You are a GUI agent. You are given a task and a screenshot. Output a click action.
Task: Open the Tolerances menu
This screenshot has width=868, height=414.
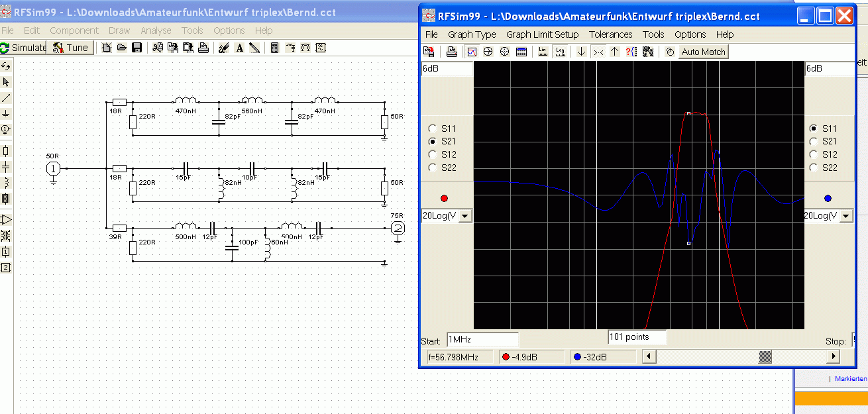click(610, 34)
